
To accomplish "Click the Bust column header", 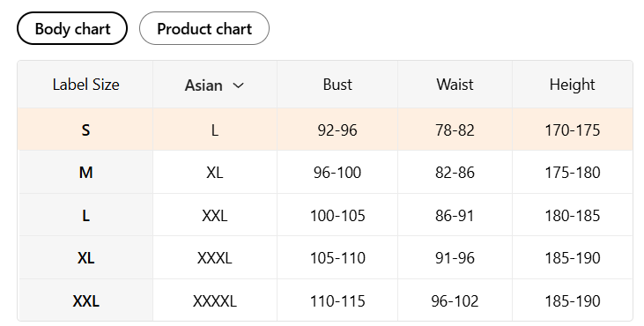I will click(337, 85).
